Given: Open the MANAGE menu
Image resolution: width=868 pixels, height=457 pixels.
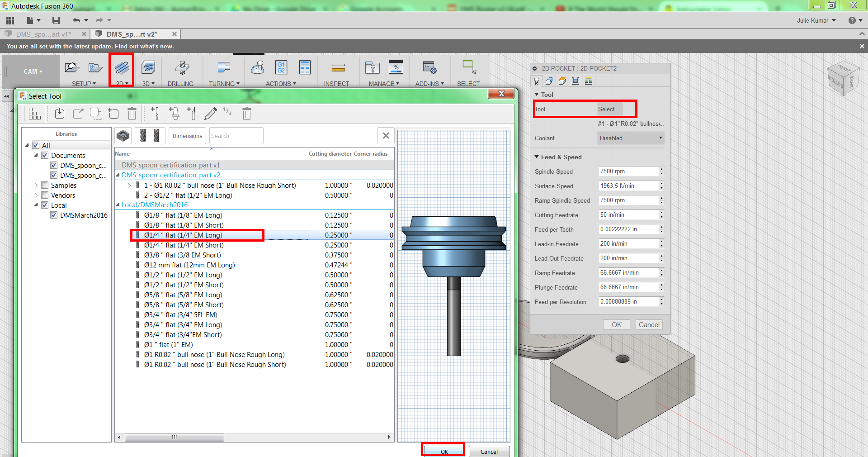Looking at the screenshot, I should point(384,84).
